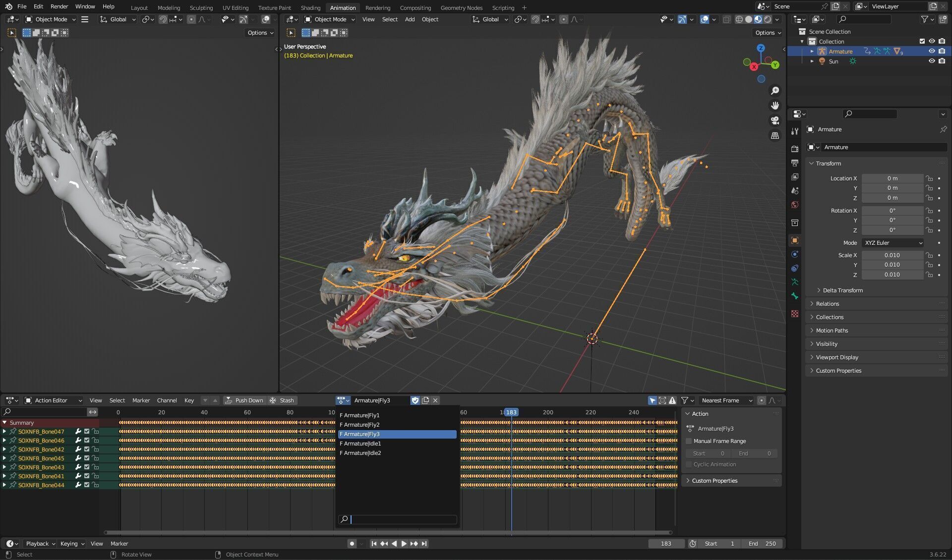Jump to previous keyframe
Screen dimensions: 952x560
point(384,544)
